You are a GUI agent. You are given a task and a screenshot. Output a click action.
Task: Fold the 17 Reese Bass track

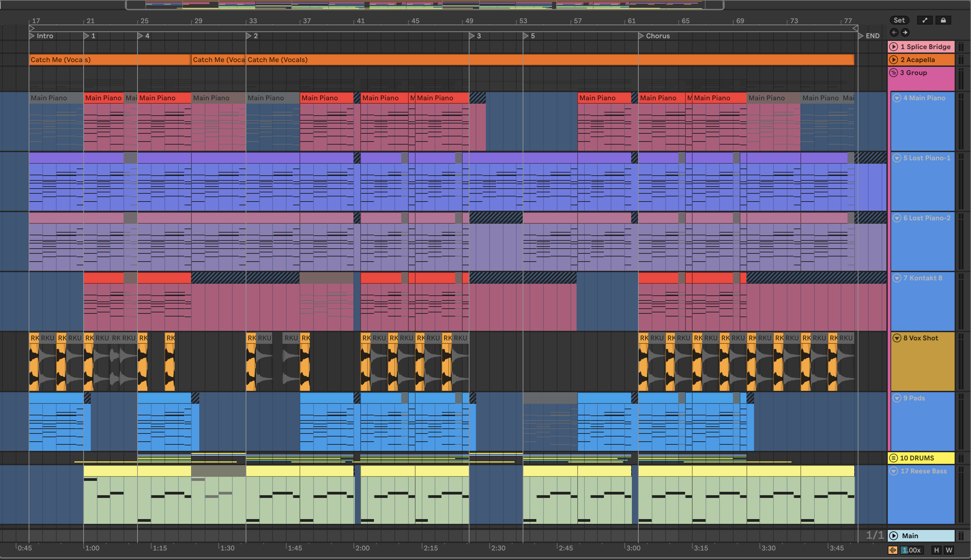click(x=894, y=471)
